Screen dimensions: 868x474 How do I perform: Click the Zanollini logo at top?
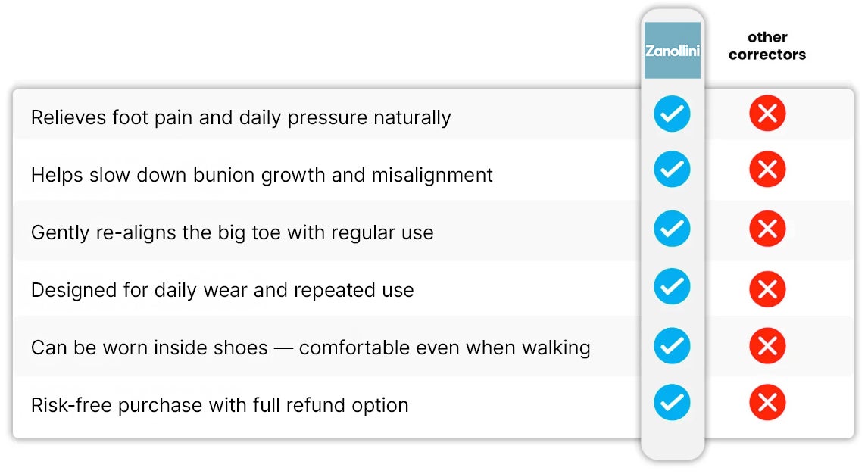point(672,51)
